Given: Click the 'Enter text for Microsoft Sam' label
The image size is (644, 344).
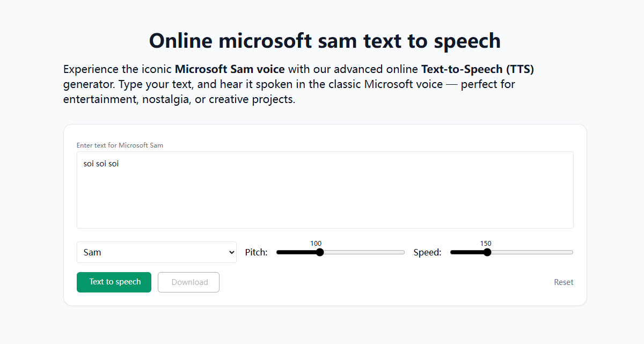Looking at the screenshot, I should pos(120,145).
